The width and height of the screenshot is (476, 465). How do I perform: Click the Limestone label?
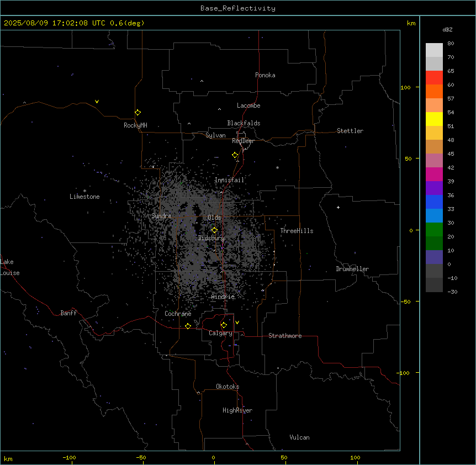[84, 197]
